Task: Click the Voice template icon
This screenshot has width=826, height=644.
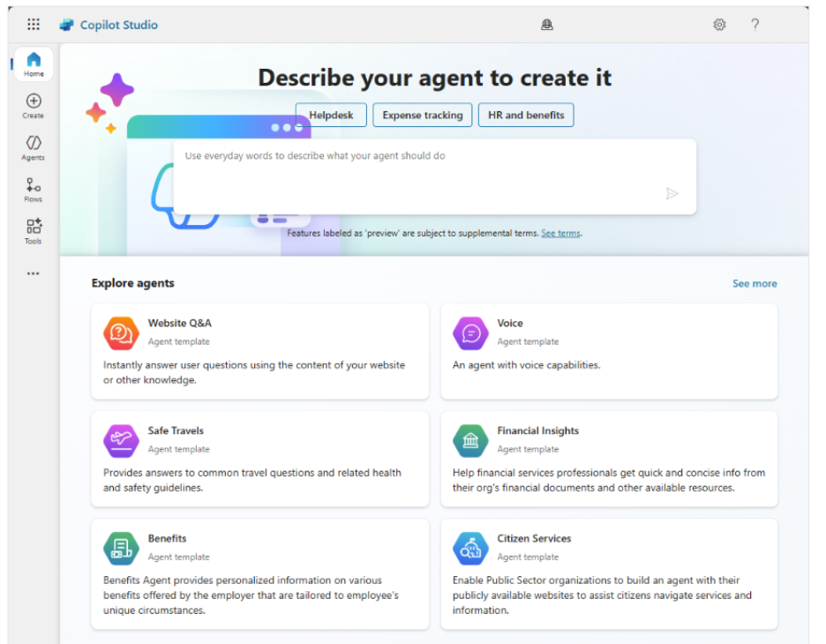Action: click(x=470, y=333)
